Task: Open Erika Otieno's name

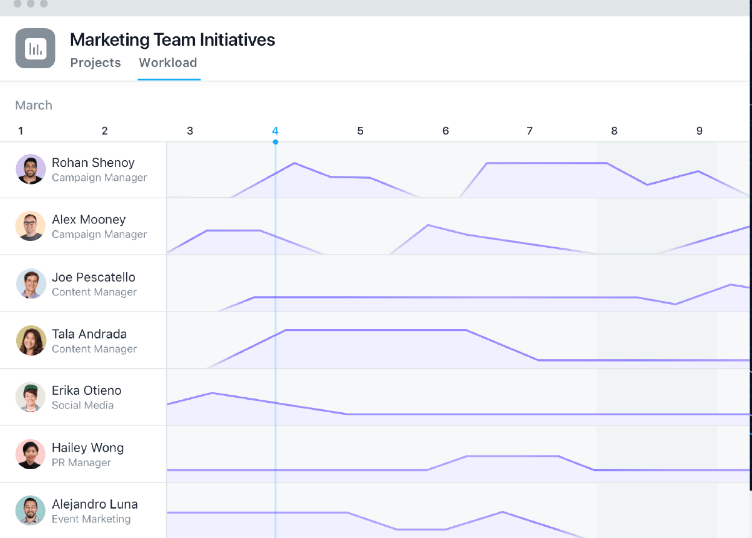Action: click(86, 391)
